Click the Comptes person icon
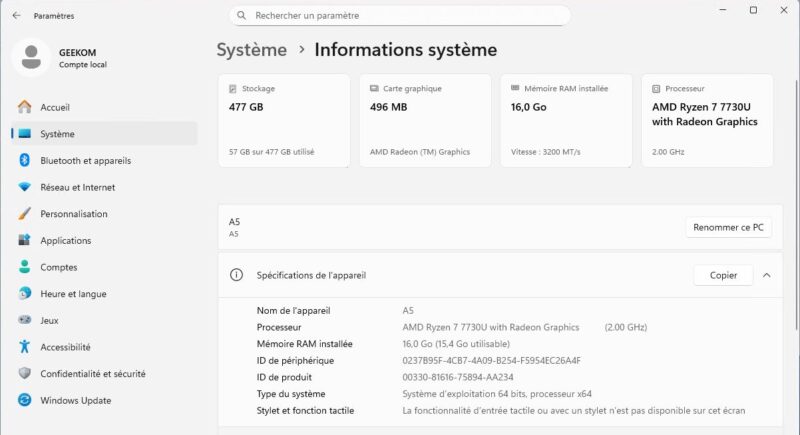This screenshot has width=800, height=435. (24, 267)
